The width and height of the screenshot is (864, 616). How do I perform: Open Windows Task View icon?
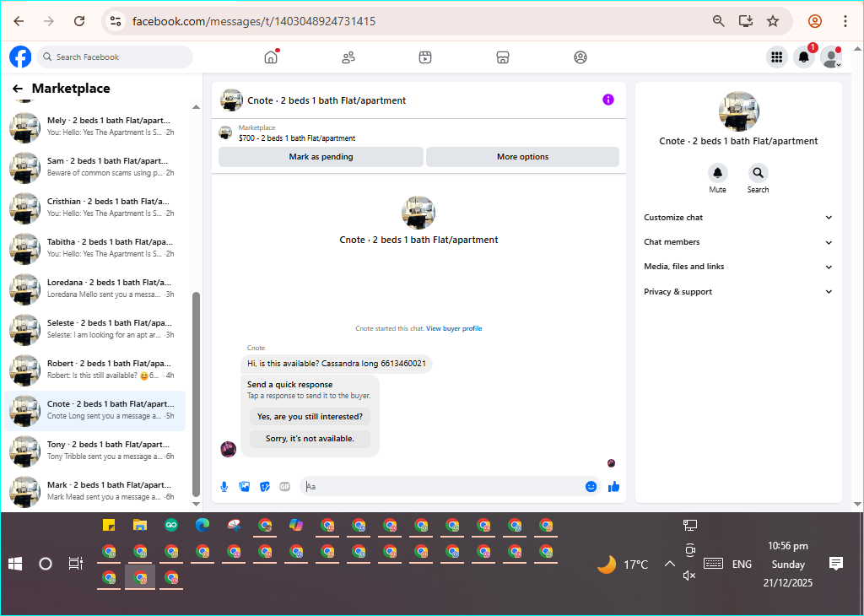tap(75, 564)
